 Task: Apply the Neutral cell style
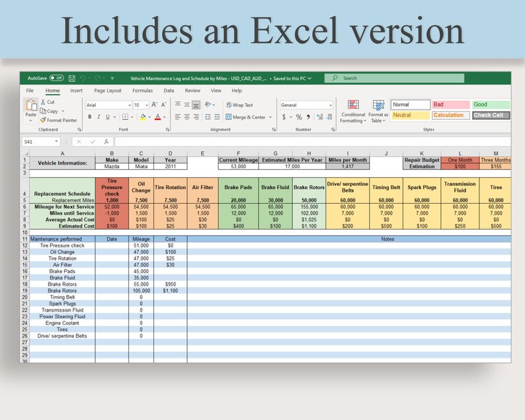(x=411, y=115)
